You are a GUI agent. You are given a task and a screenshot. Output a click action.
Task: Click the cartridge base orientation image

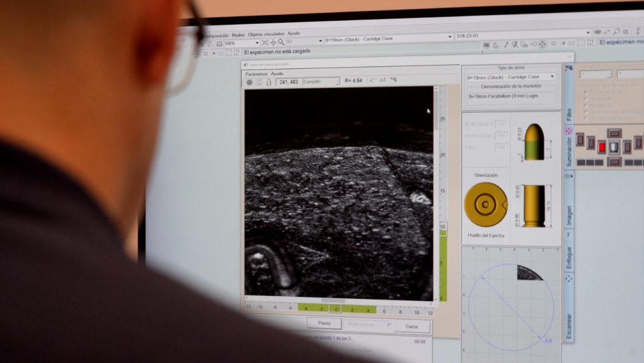click(x=486, y=204)
